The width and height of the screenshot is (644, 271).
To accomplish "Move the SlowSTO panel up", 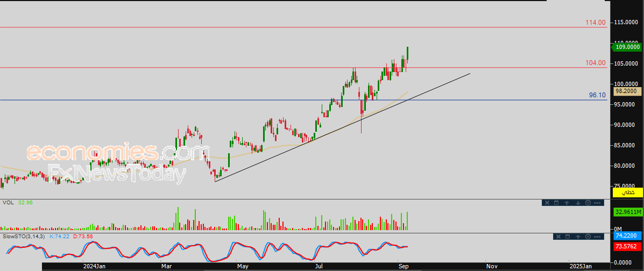I will click(x=578, y=237).
